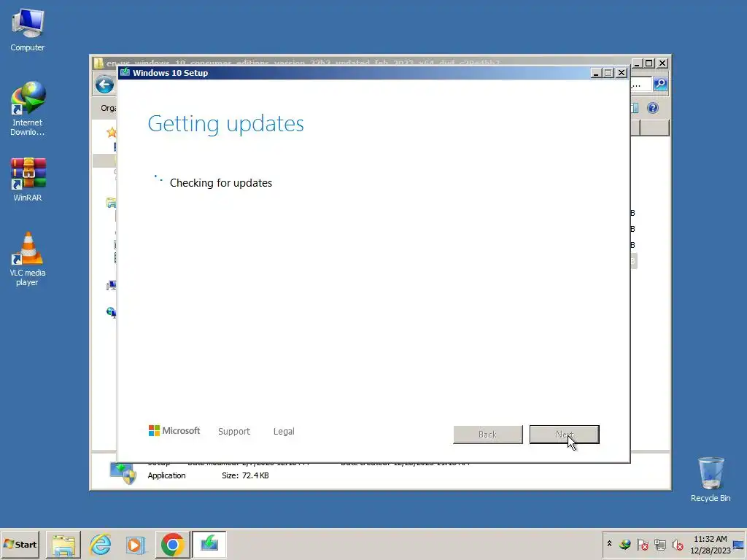Click the Back button in Windows 10 Setup
The width and height of the screenshot is (747, 560).
coord(488,435)
